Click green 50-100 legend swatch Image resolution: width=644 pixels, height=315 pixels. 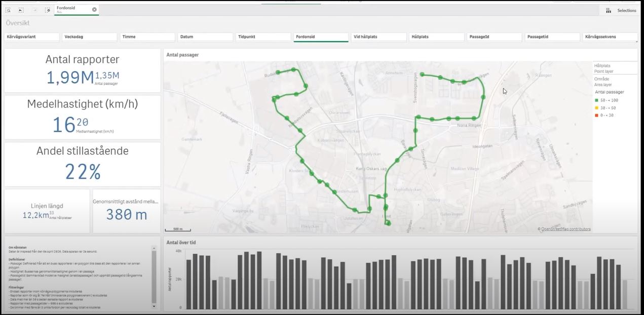pyautogui.click(x=597, y=100)
